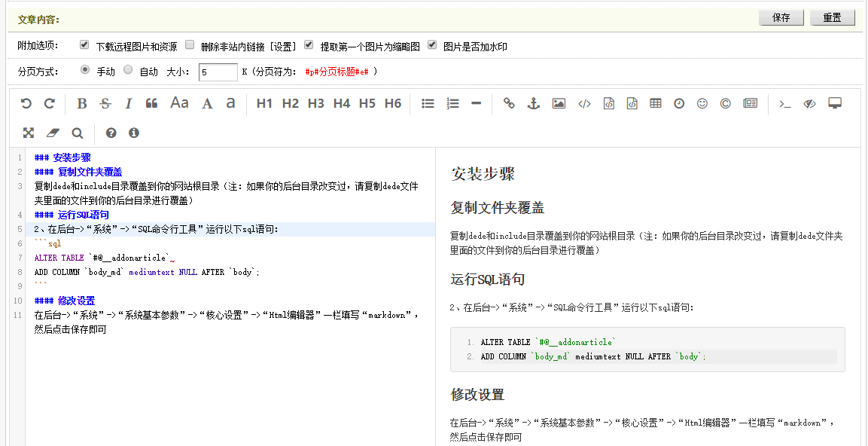Toggle bold formatting
The width and height of the screenshot is (868, 446).
click(x=82, y=103)
